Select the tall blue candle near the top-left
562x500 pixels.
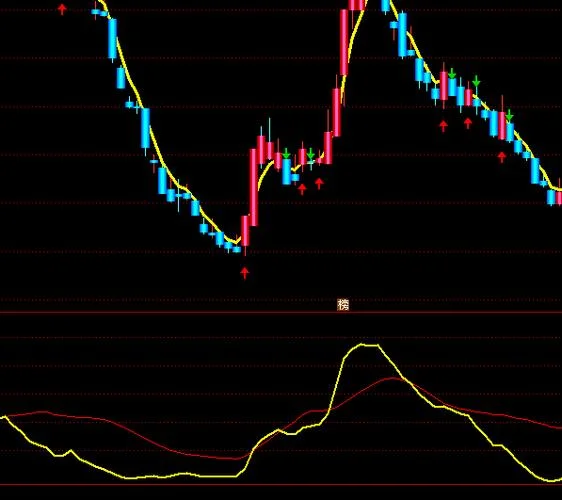(113, 38)
